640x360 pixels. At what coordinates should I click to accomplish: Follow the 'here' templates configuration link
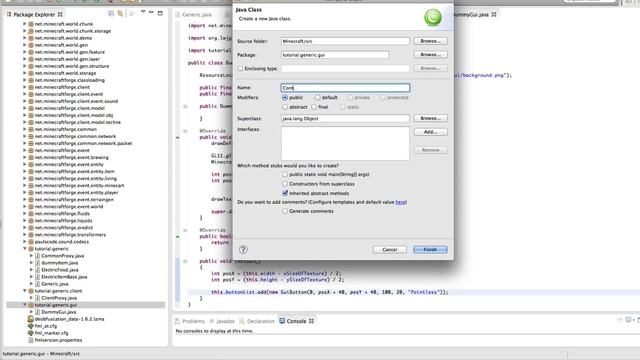[400, 202]
